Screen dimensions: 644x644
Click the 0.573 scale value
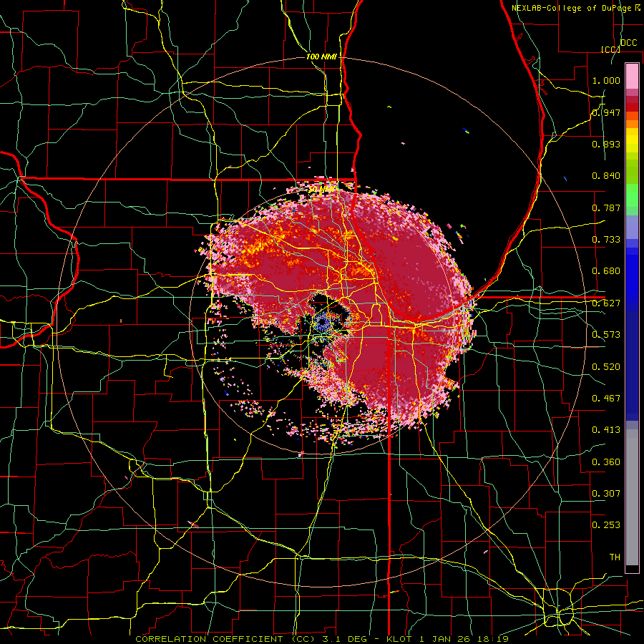[606, 335]
